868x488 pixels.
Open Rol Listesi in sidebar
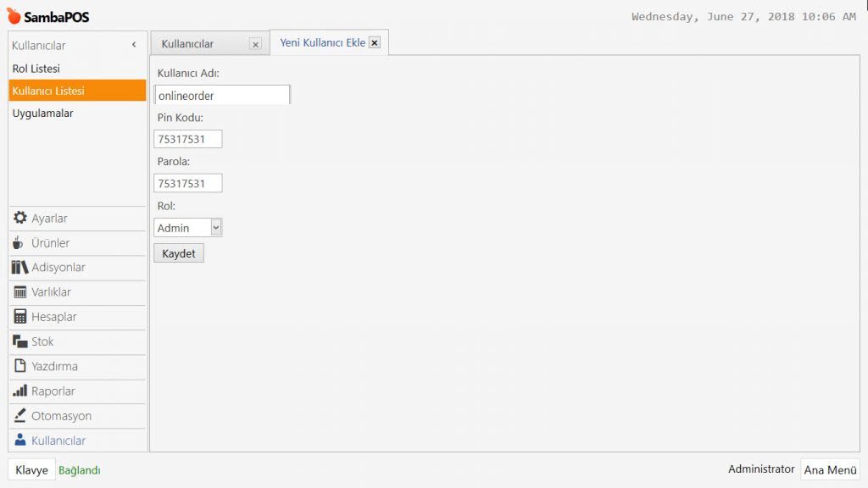[x=36, y=69]
